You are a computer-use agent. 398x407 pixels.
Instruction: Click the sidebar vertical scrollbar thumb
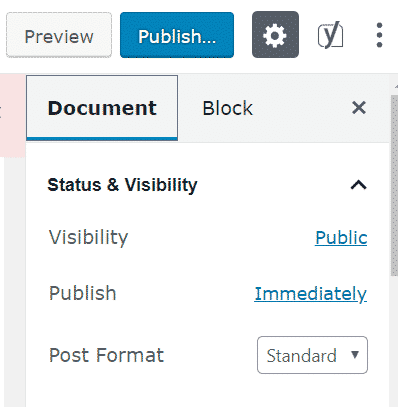[394, 185]
